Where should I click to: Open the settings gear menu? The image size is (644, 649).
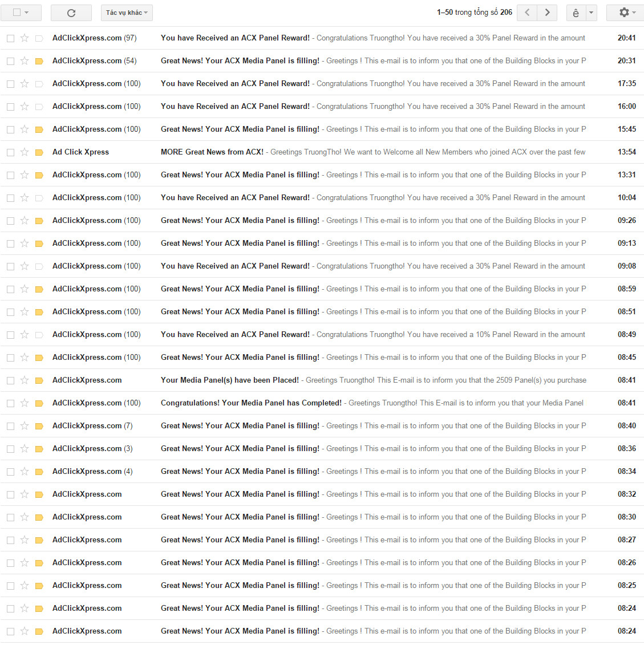point(625,13)
